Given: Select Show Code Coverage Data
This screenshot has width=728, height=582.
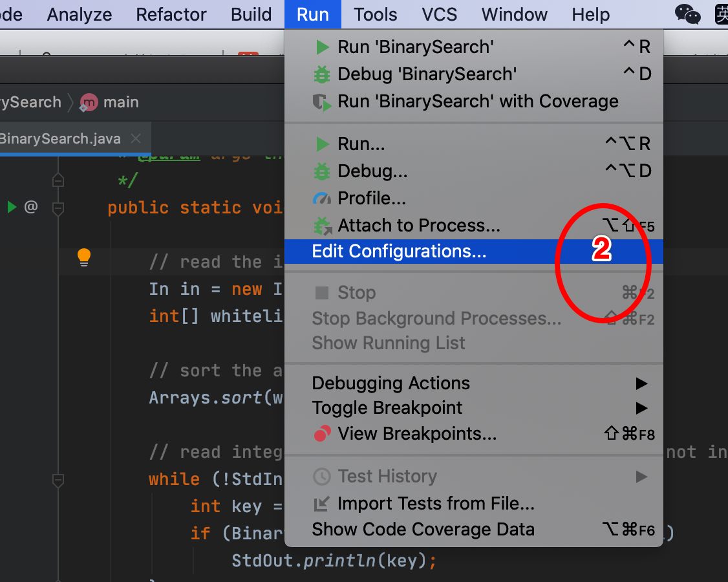Looking at the screenshot, I should pyautogui.click(x=423, y=530).
